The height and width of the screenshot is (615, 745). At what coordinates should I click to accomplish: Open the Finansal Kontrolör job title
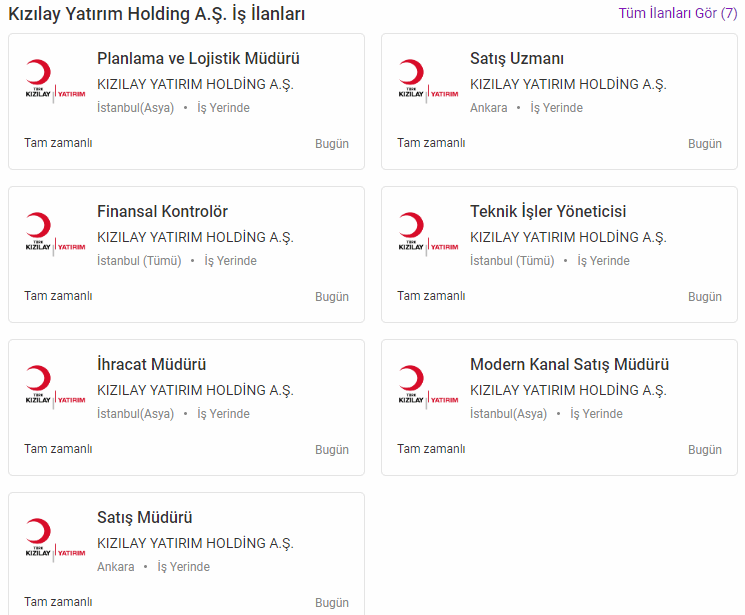click(x=162, y=212)
